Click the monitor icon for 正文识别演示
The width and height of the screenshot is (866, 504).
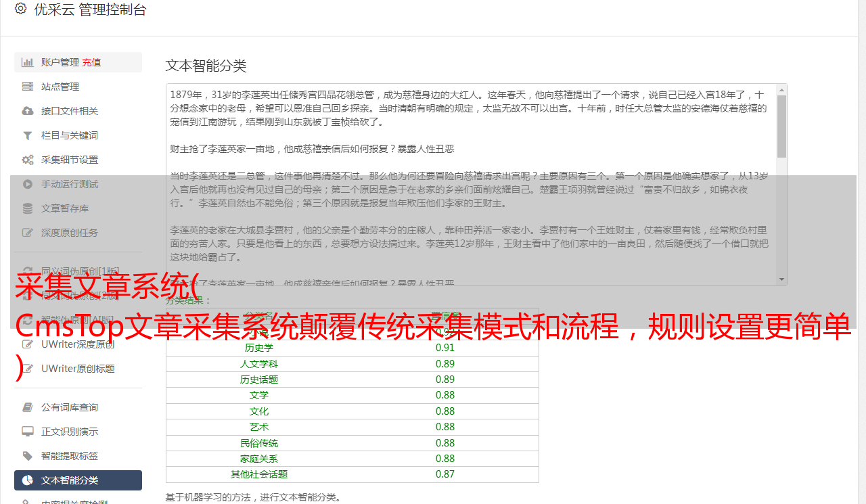28,432
